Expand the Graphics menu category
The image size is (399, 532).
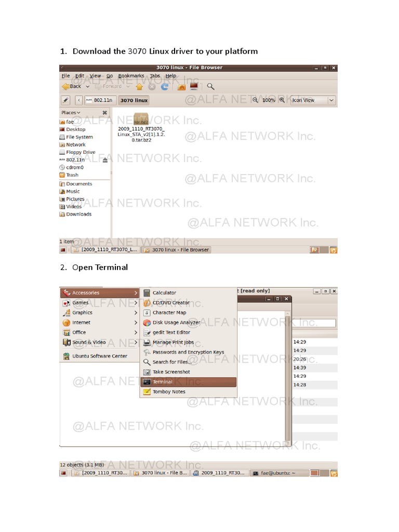[100, 312]
